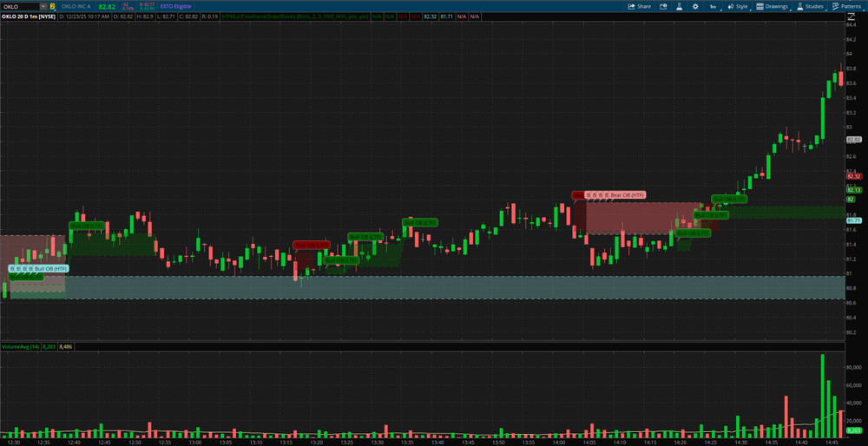This screenshot has width=868, height=446.
Task: Click the 82.13 green price axis tag
Action: (854, 190)
